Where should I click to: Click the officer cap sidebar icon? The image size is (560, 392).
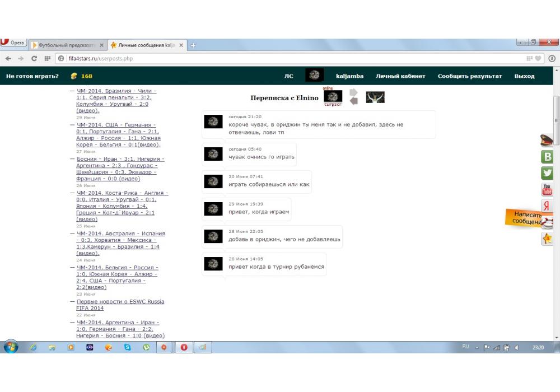[547, 141]
